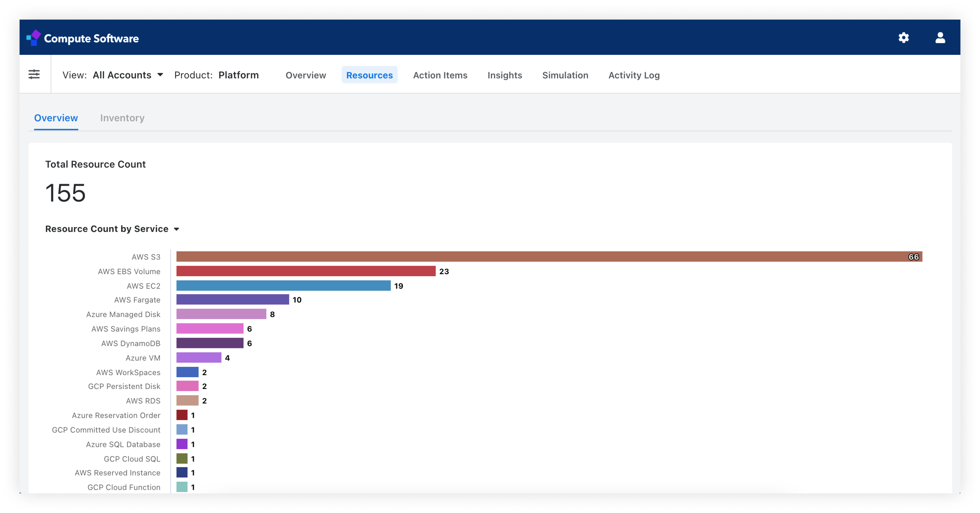Image resolution: width=980 pixels, height=513 pixels.
Task: Click the 'GCP Committed Use Discount' label
Action: [106, 430]
